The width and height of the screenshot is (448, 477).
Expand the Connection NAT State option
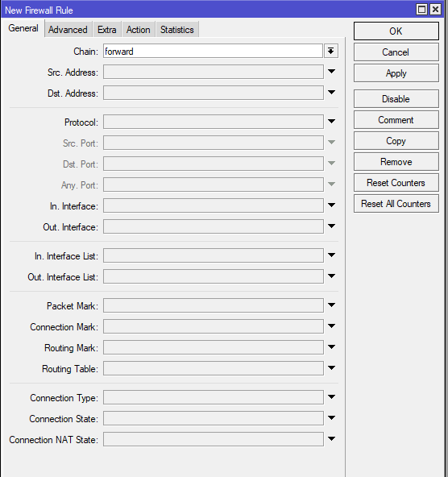click(331, 439)
